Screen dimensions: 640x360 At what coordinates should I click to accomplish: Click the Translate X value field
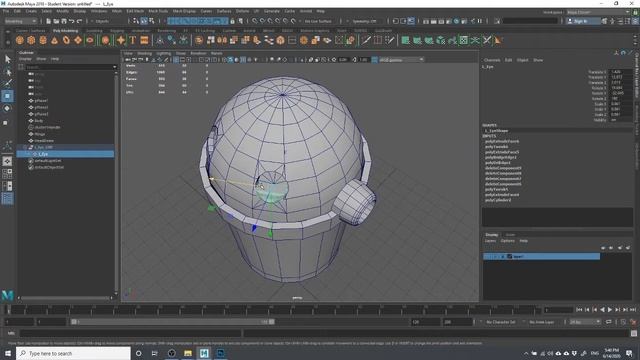pyautogui.click(x=620, y=72)
